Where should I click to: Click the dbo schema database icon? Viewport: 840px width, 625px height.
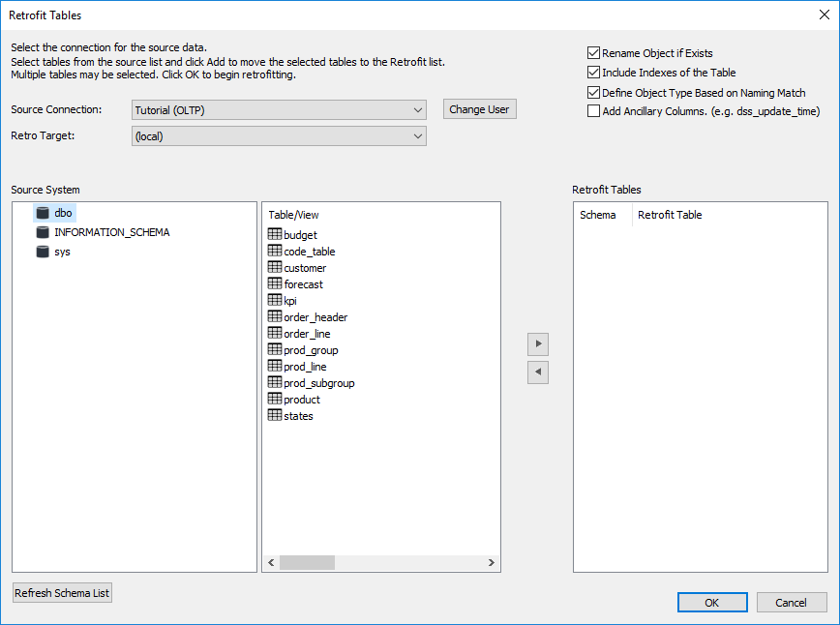(43, 213)
